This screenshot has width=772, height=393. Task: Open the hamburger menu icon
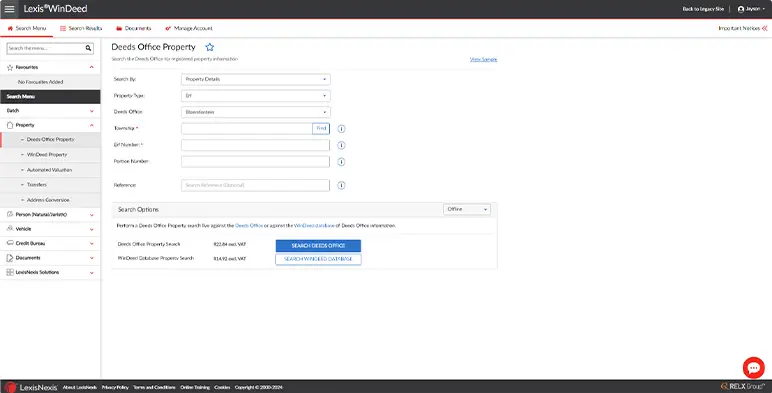(x=9, y=9)
